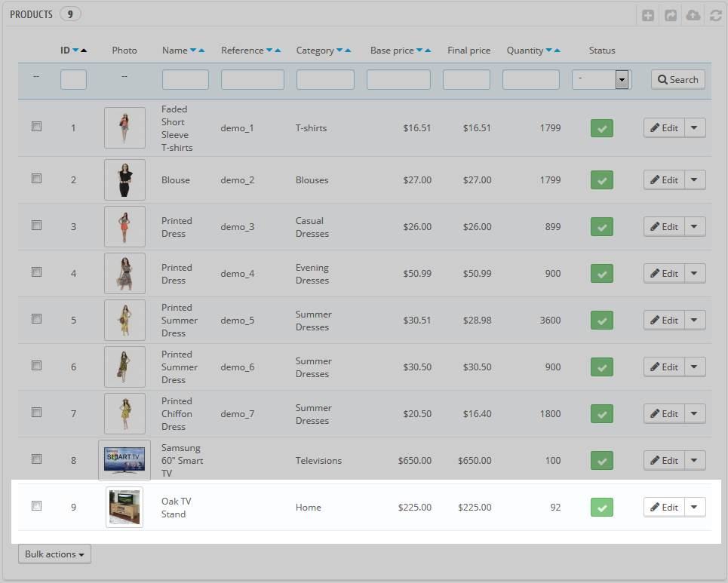Screen dimensions: 728x583
Task: Open the Samsung Smart TV product thumbnail
Action: [124, 460]
